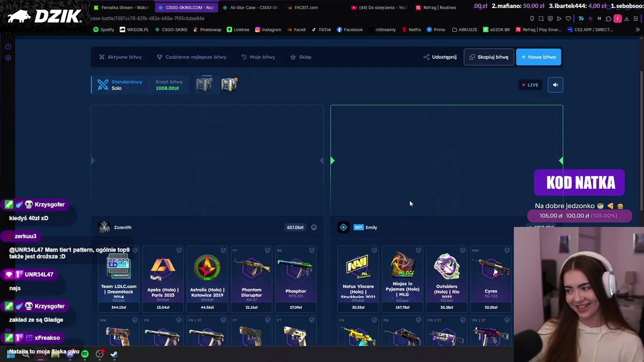This screenshot has width=644, height=362.
Task: Click the Udostępnij share button
Action: 440,57
